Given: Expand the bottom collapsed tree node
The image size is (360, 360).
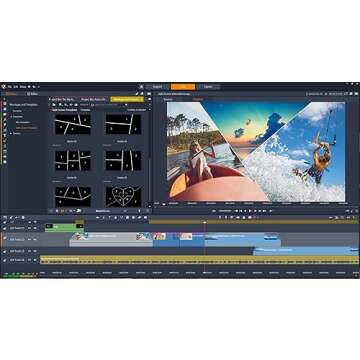Looking at the screenshot, I should point(11,133).
